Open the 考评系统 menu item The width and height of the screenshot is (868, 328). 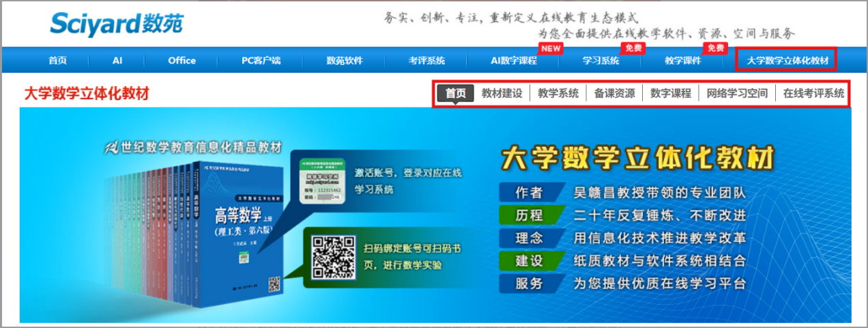coord(426,60)
